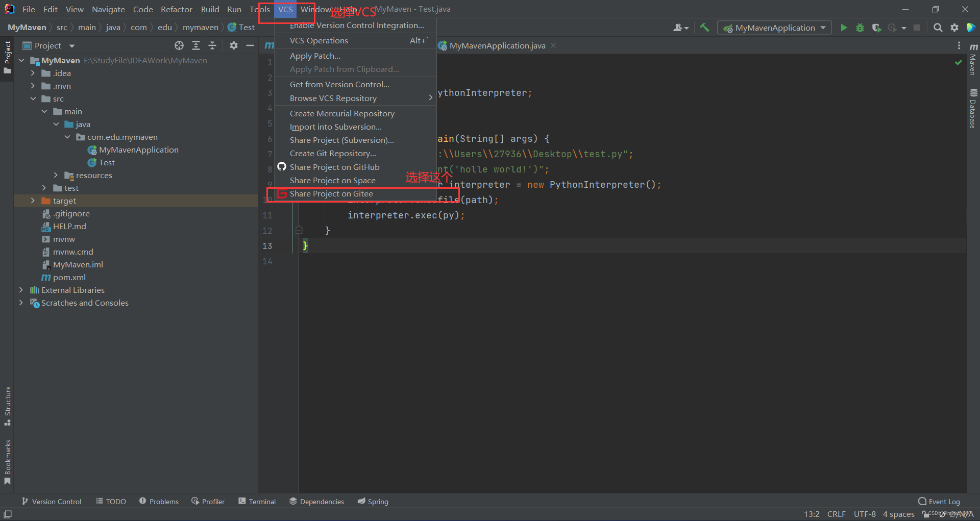980x521 pixels.
Task: Open MyMavenApplication run configuration dropdown
Action: tap(774, 28)
